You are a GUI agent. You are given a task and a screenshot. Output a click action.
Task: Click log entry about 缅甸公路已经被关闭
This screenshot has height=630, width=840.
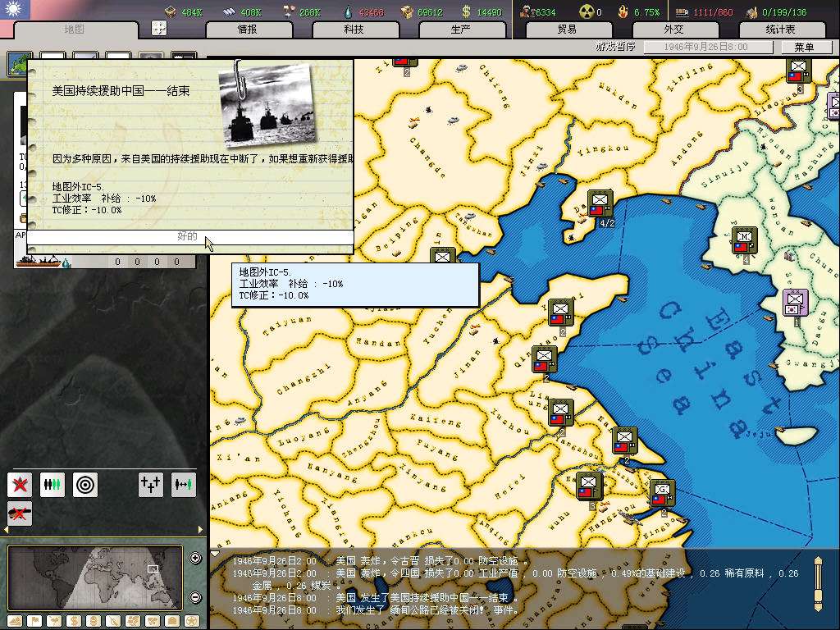[375, 610]
